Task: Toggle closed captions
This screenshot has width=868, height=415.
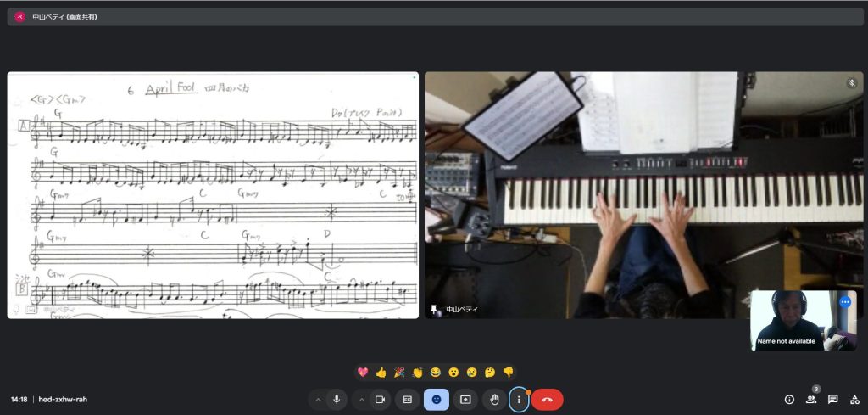Action: click(x=408, y=400)
